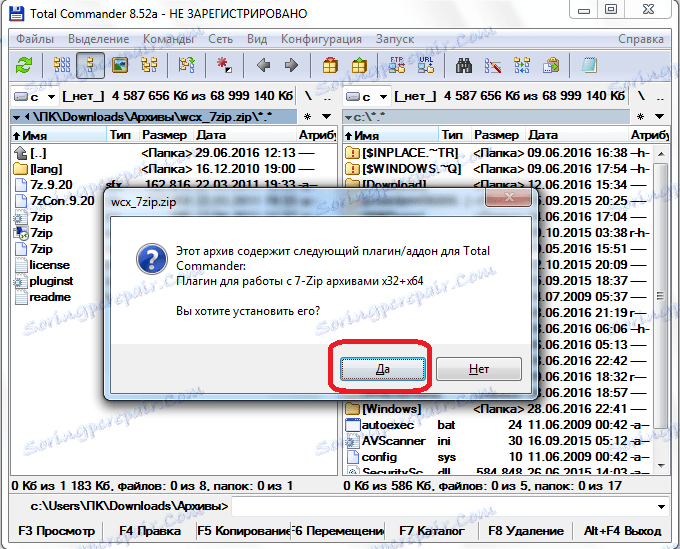This screenshot has height=549, width=680.
Task: Open the Выделение menu
Action: [x=98, y=39]
